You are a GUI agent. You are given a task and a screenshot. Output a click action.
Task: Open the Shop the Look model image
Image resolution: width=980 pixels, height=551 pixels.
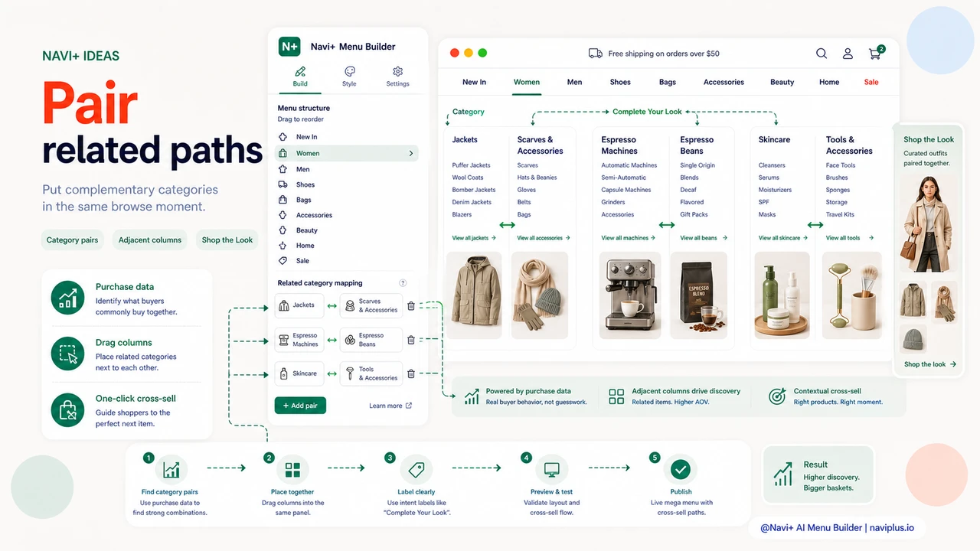(929, 224)
